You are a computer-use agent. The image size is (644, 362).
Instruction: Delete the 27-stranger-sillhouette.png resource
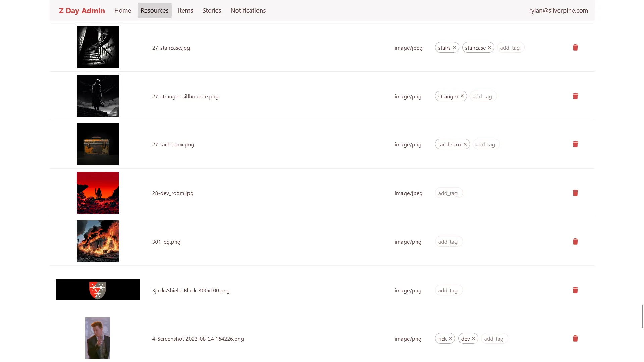[x=575, y=96]
